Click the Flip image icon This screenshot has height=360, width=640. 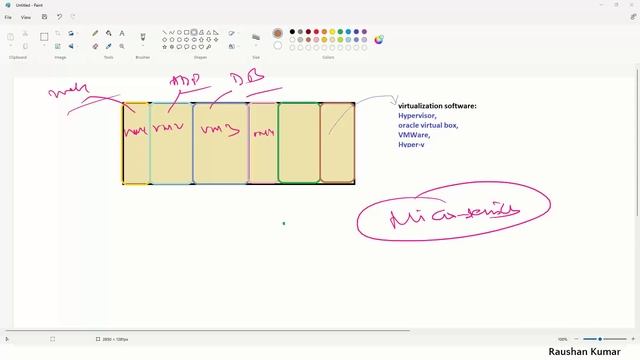(x=71, y=46)
